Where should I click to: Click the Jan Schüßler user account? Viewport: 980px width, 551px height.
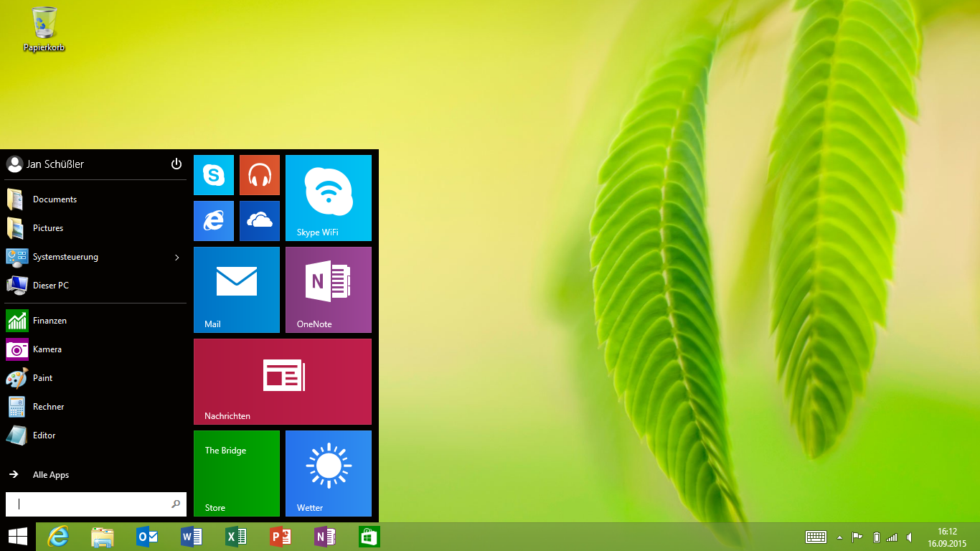pos(45,164)
